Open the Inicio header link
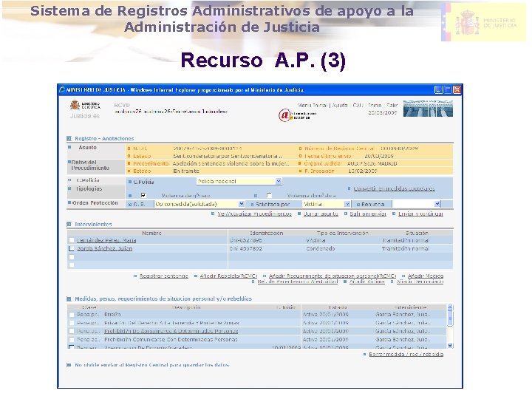Viewport: 532px width, 399px height. [x=375, y=105]
